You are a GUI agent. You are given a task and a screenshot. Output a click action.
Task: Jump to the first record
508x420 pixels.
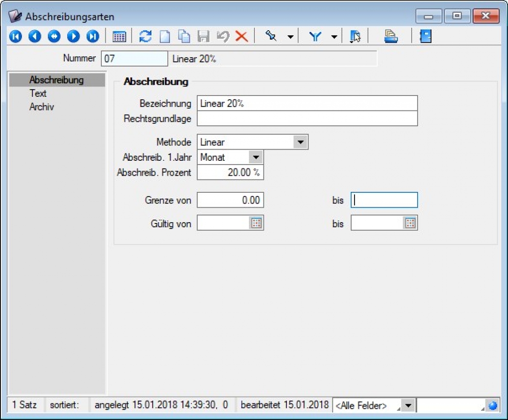click(15, 36)
